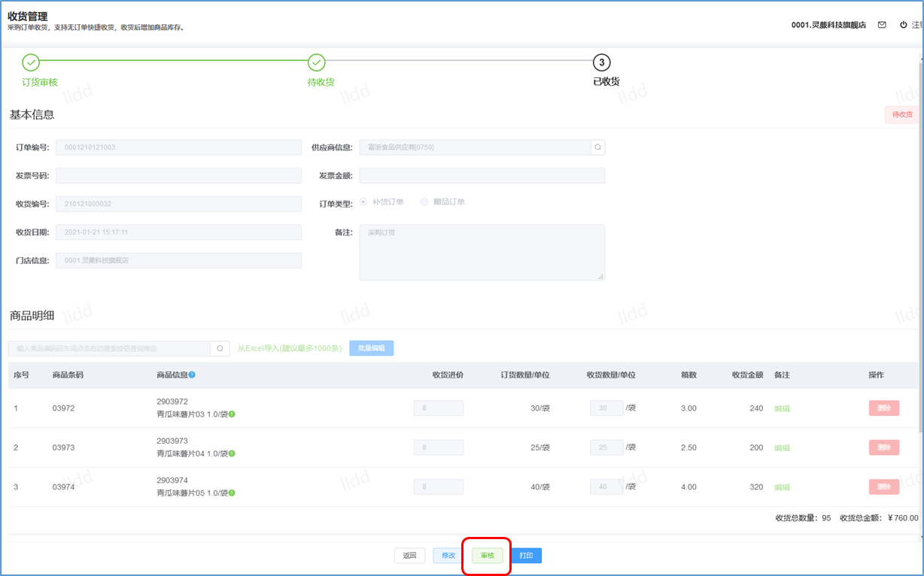The image size is (924, 576).
Task: Click green info icon next to 青瓜味薯片04
Action: (232, 453)
